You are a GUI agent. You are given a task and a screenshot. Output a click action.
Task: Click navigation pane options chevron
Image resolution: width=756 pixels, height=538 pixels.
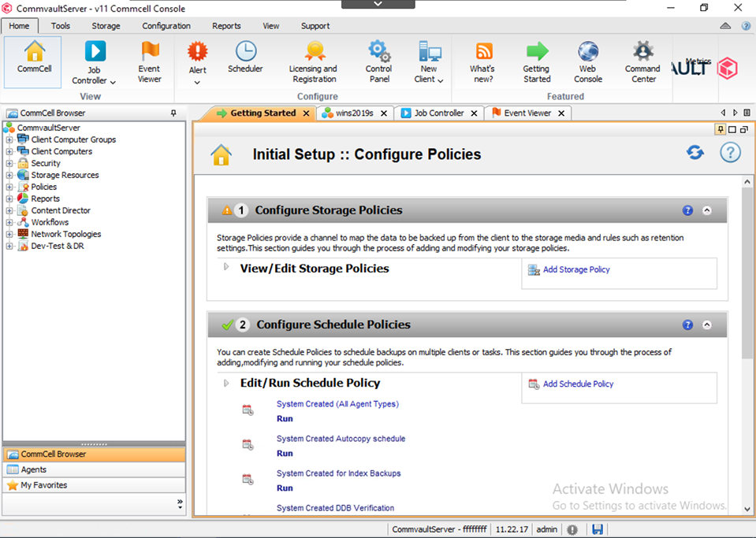point(180,504)
